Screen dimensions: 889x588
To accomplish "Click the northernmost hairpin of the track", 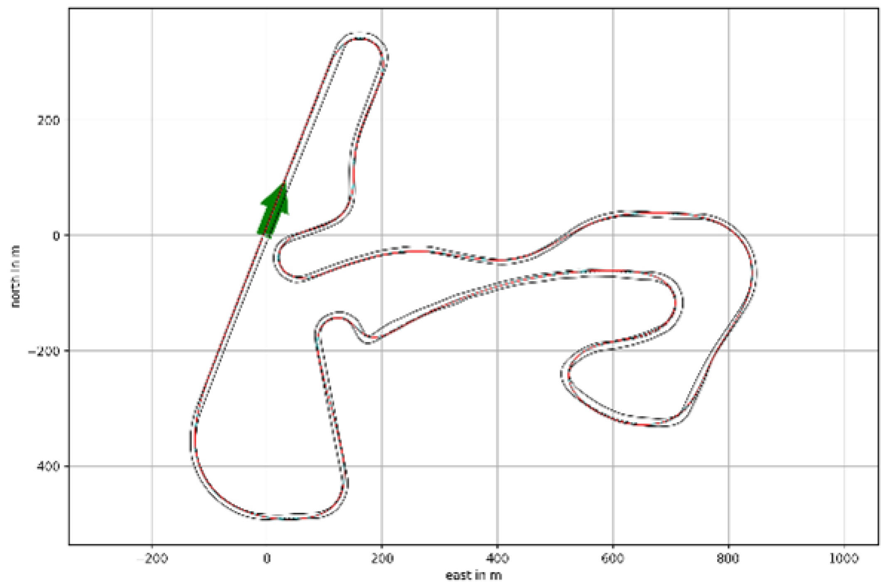I will (x=360, y=37).
